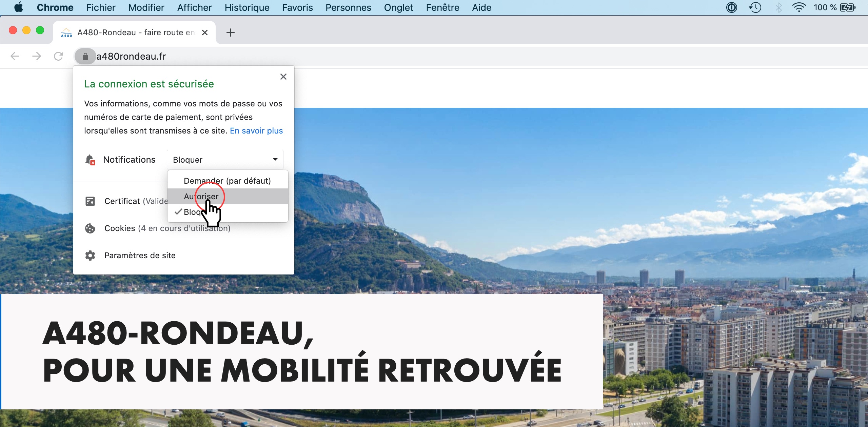
Task: Open the Fenêtre menu
Action: pos(442,7)
